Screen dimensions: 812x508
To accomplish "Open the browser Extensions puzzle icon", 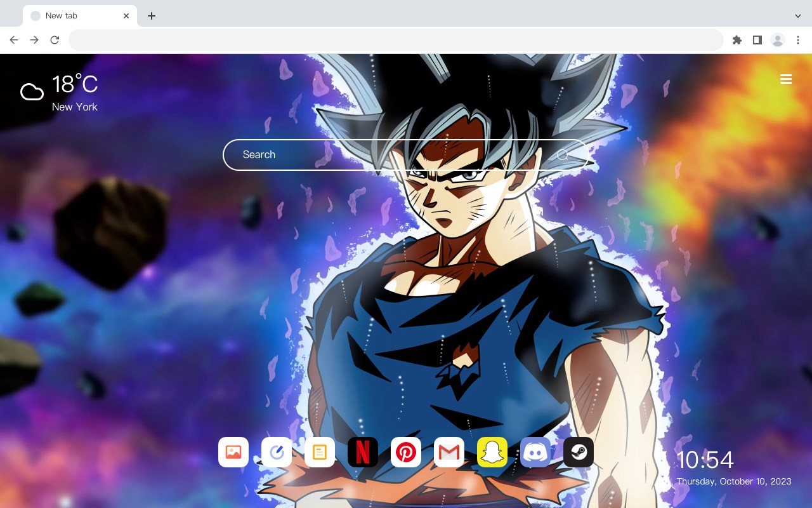I will [737, 40].
